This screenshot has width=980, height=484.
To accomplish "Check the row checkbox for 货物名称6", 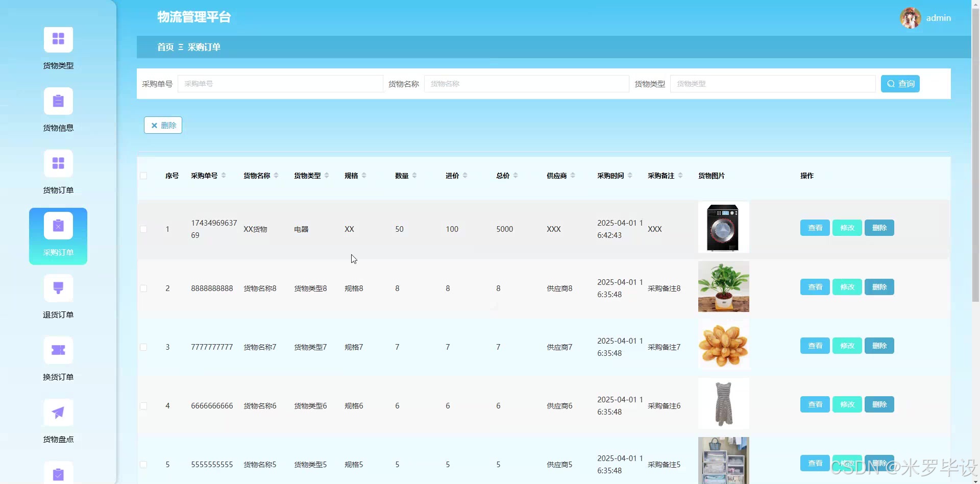I will [x=143, y=406].
